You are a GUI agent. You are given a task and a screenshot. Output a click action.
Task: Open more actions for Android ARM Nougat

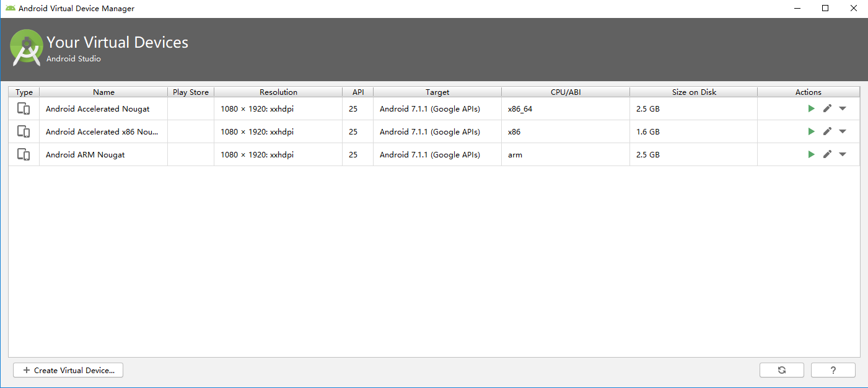click(x=843, y=154)
